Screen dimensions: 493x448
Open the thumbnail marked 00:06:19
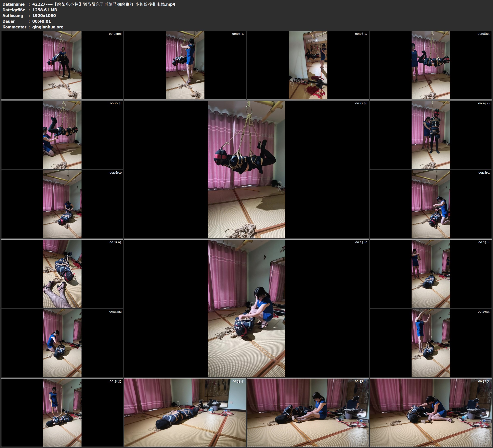pyautogui.click(x=308, y=65)
